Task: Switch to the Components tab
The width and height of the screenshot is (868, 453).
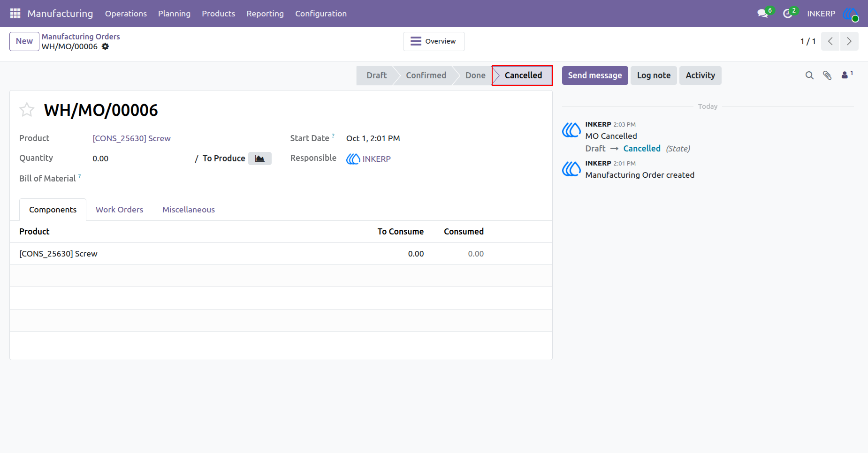Action: [53, 210]
